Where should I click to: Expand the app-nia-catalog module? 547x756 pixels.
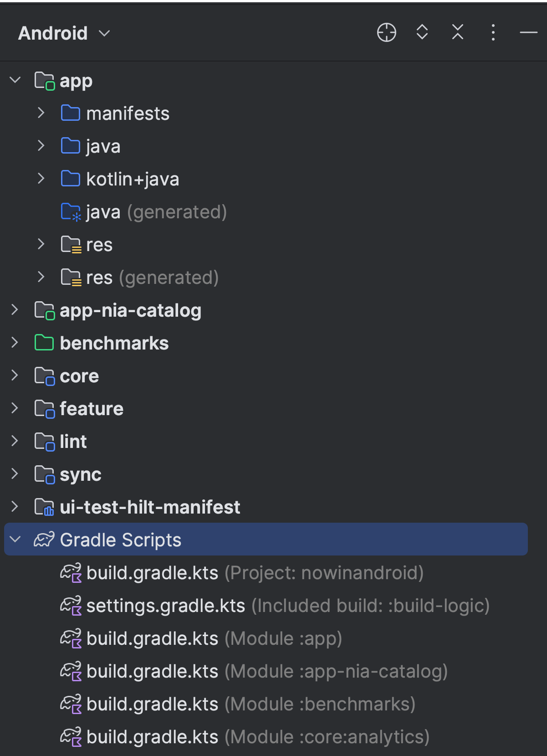click(15, 310)
